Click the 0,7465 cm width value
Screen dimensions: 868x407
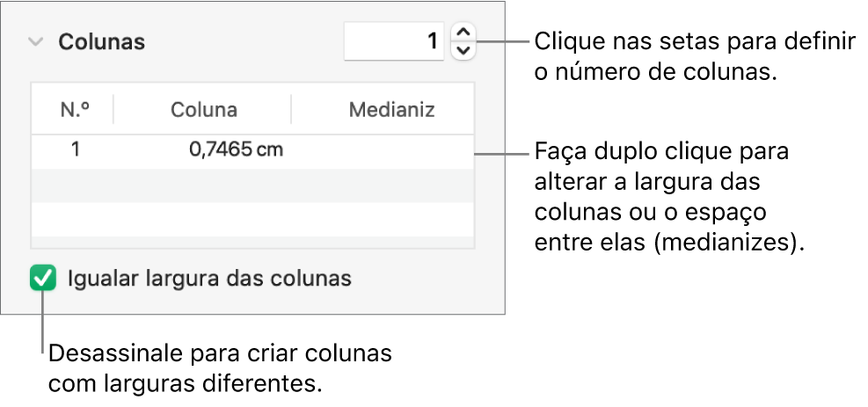point(236,149)
